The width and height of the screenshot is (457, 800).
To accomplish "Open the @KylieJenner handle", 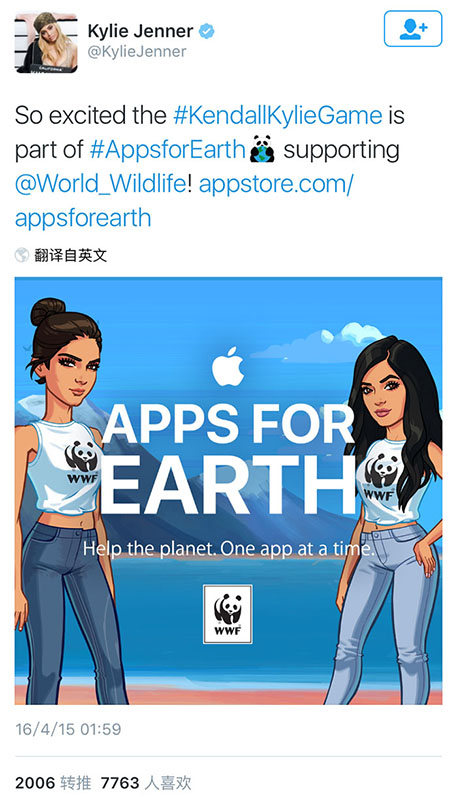I will 137,52.
